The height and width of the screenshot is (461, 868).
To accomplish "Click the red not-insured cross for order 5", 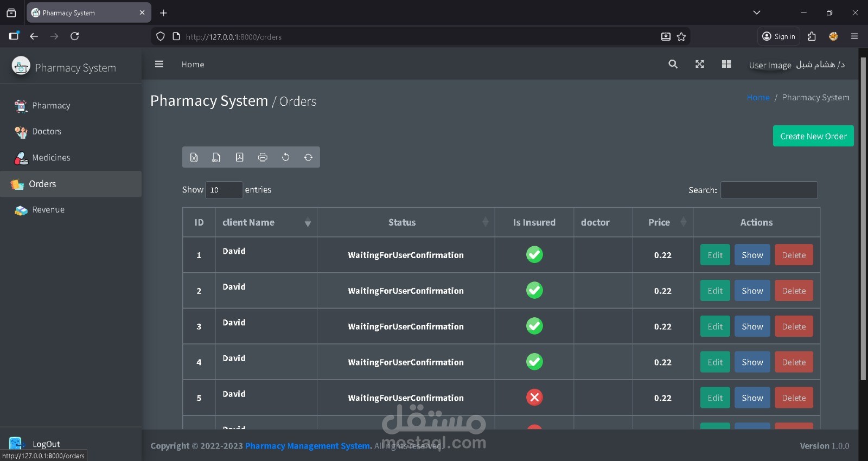I will (x=534, y=398).
